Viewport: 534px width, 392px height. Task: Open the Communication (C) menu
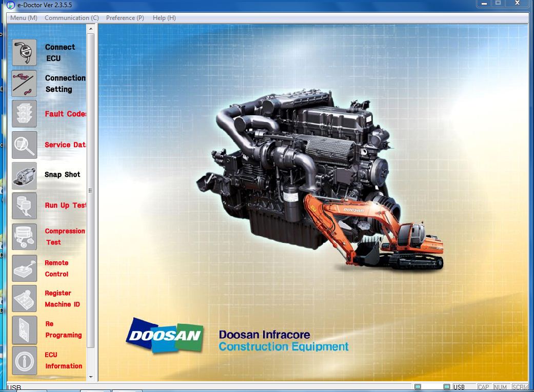pos(71,18)
